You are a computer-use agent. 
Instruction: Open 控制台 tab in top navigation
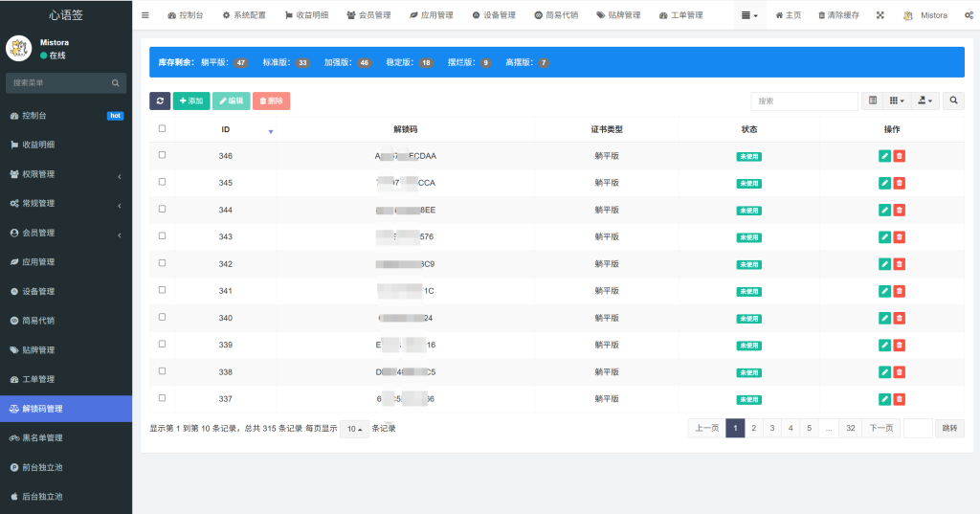click(x=185, y=15)
